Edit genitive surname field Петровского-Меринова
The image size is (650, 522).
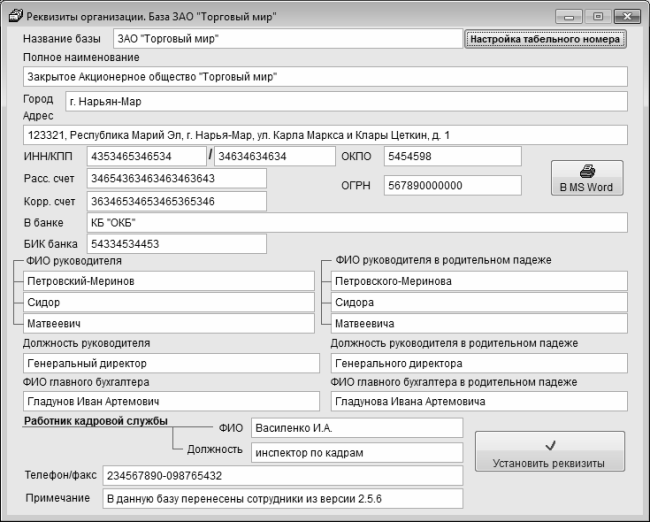(x=479, y=281)
